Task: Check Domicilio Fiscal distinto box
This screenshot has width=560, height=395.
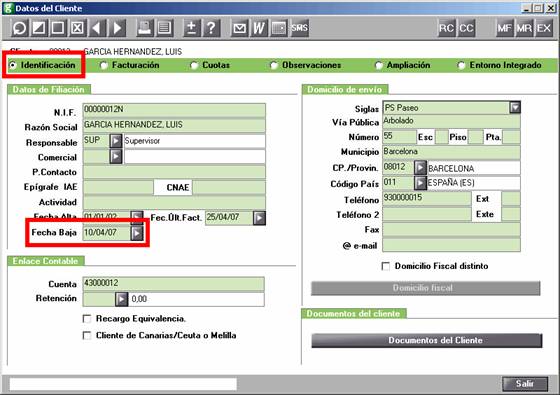Action: 386,266
